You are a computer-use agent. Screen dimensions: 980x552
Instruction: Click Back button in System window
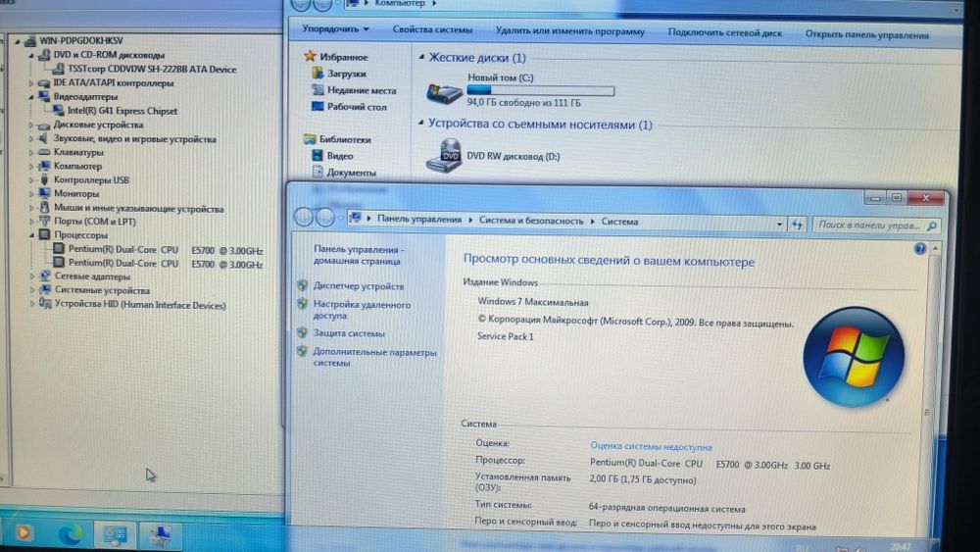(x=304, y=217)
